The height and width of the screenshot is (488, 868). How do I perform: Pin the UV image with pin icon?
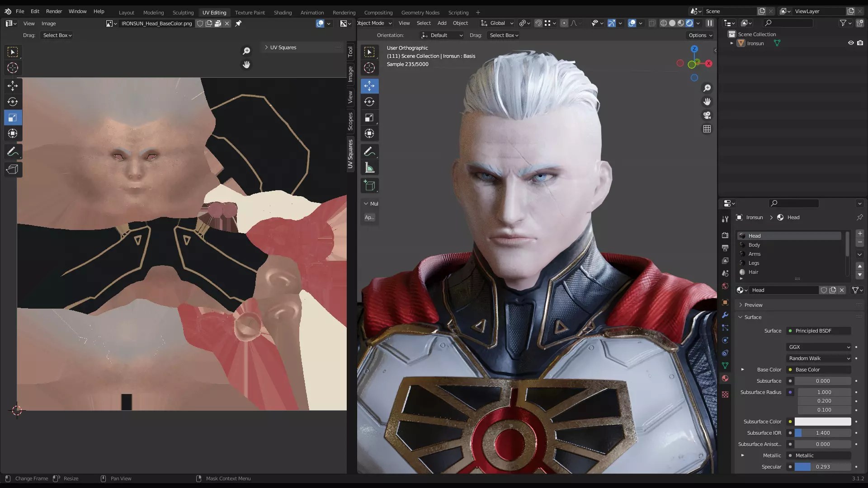click(238, 23)
